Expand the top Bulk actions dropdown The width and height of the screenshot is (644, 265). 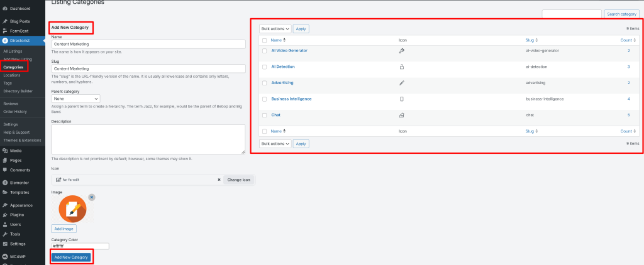point(275,29)
